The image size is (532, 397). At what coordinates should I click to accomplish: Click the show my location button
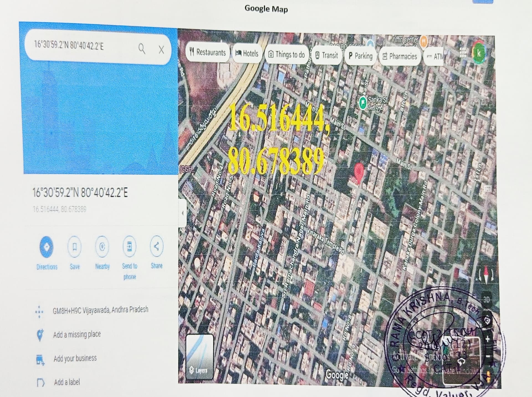[487, 320]
